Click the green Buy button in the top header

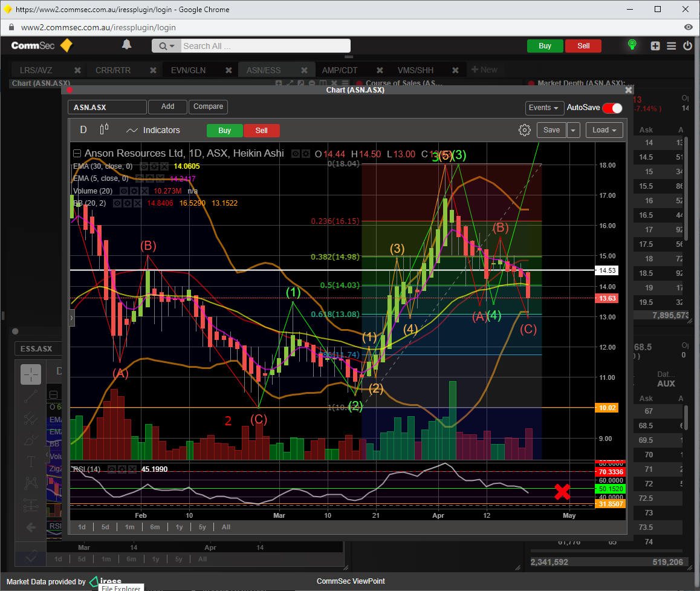(x=545, y=46)
